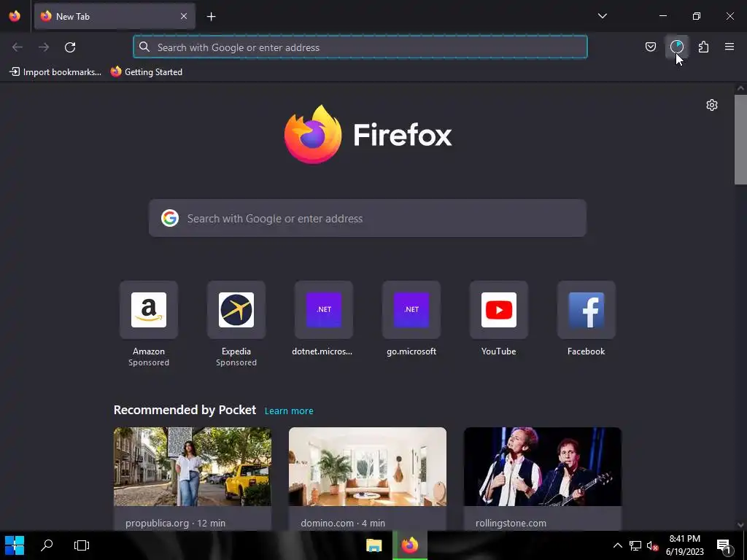
Task: Close the New Tab tab
Action: pyautogui.click(x=184, y=16)
